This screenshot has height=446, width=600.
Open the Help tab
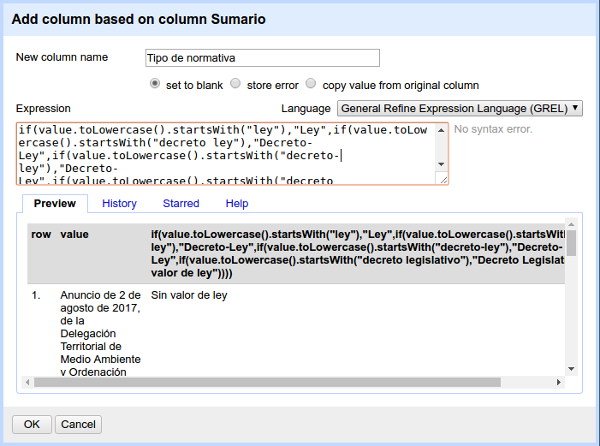[237, 204]
